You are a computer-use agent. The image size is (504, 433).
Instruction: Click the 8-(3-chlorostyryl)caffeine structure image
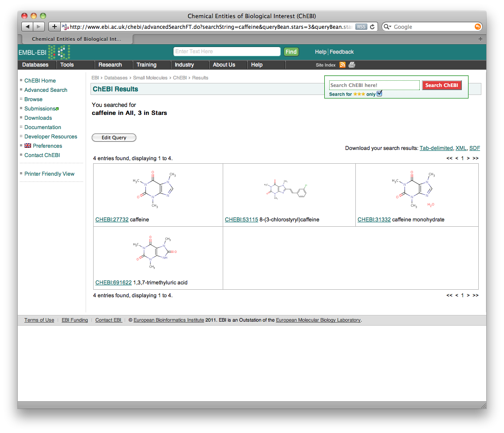point(285,189)
